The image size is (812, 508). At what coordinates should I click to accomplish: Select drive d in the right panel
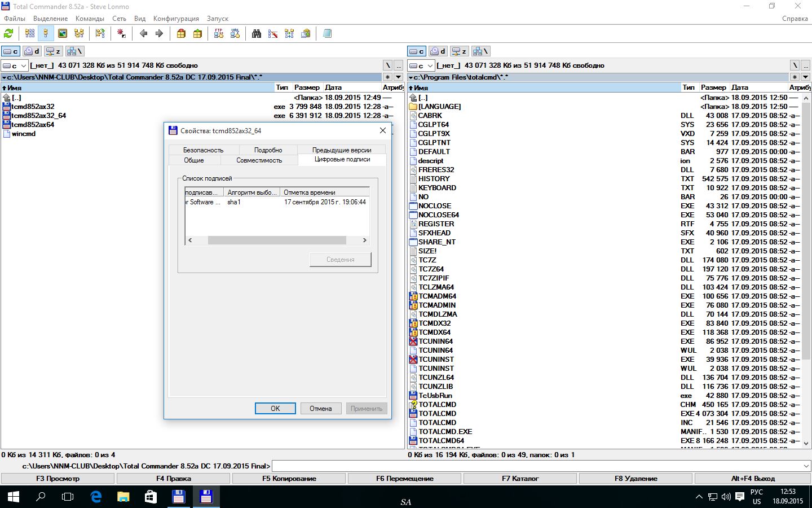click(x=438, y=51)
